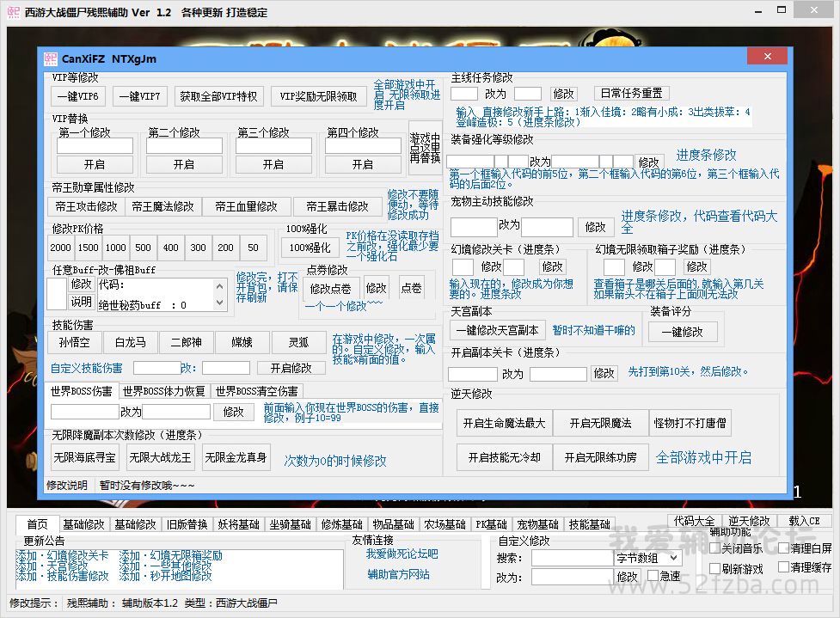Viewport: 840px width, 618px height.
Task: Click the main window app icon
Action: (13, 12)
